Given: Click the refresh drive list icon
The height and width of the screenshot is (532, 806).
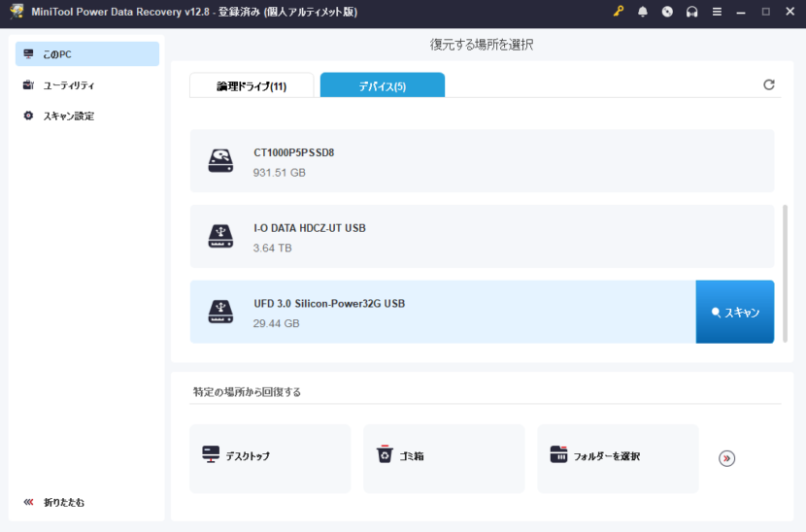Looking at the screenshot, I should click(769, 85).
